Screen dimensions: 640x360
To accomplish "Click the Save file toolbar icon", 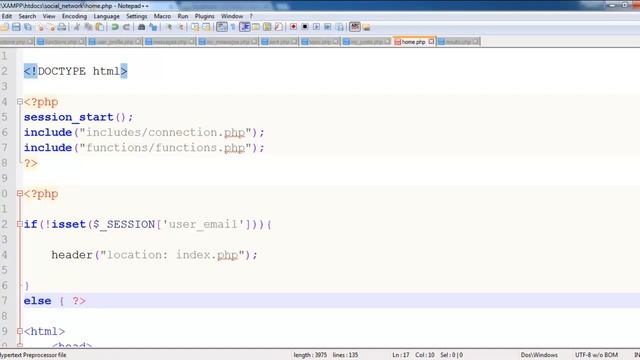I will [x=16, y=27].
